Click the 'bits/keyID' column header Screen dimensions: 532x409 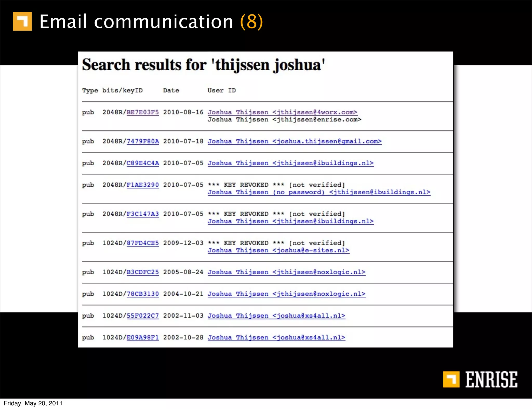(x=122, y=90)
